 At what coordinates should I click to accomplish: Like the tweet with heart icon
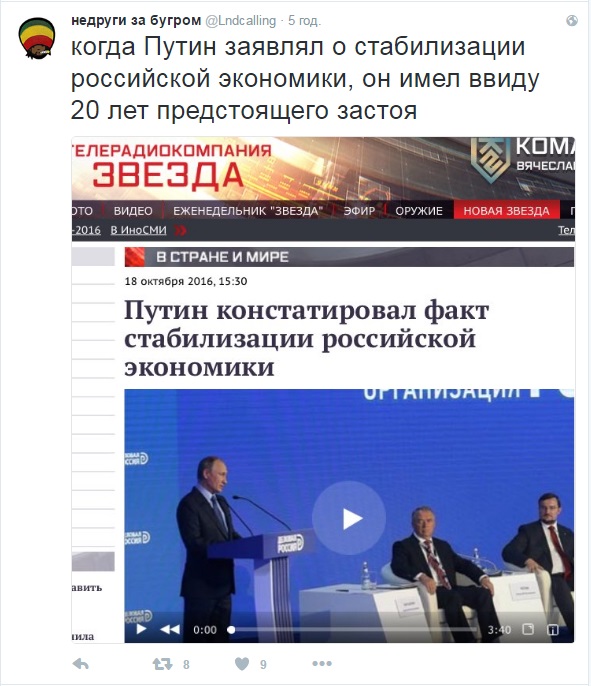[242, 664]
